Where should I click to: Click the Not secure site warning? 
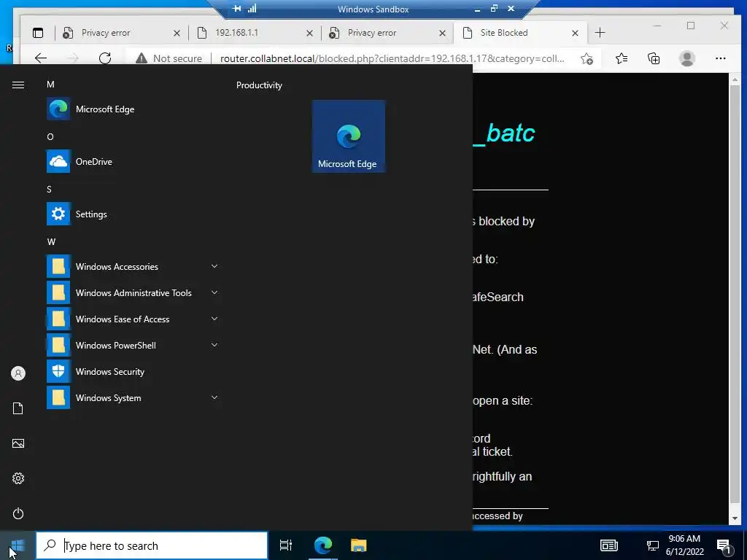[169, 58]
